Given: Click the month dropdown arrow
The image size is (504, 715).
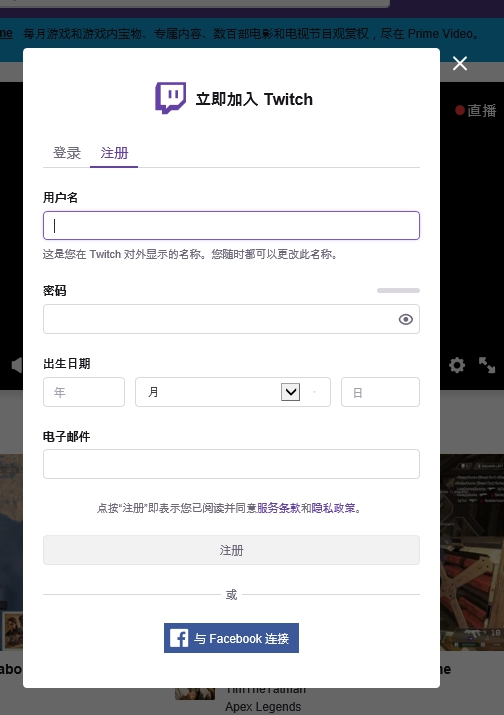Looking at the screenshot, I should [291, 392].
